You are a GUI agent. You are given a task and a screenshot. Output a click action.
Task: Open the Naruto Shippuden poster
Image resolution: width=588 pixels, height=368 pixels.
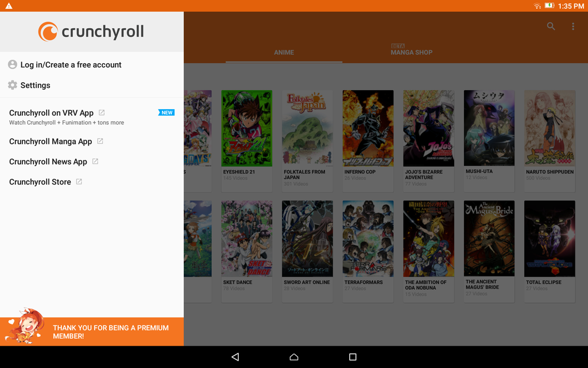point(550,128)
